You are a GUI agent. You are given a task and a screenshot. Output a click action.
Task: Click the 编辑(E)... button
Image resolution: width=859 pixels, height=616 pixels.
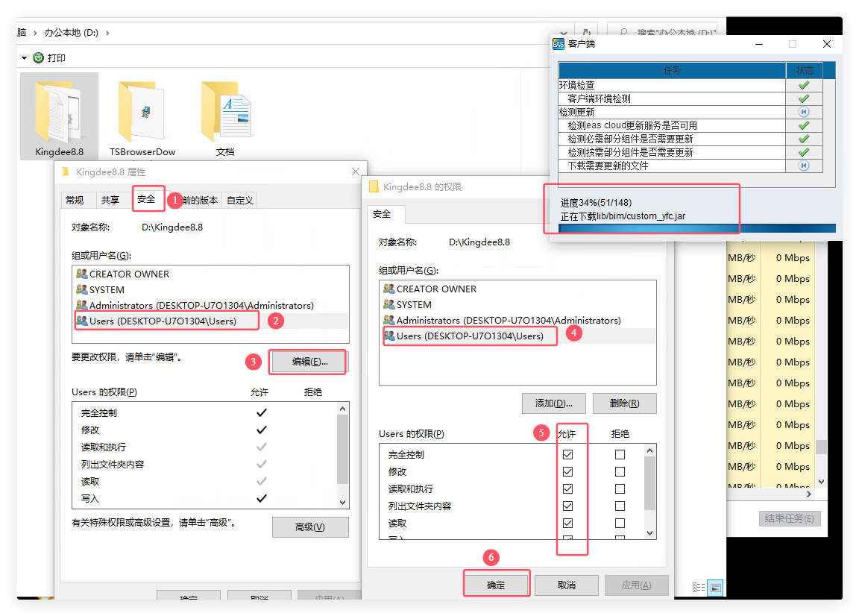[x=310, y=362]
